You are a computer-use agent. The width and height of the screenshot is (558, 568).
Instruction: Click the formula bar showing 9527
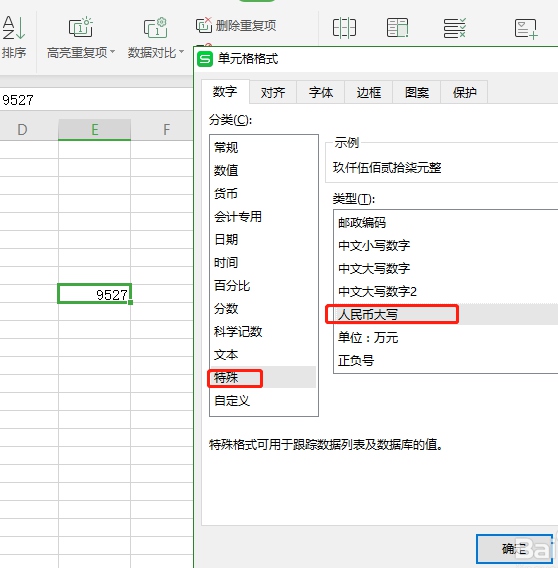pos(96,100)
